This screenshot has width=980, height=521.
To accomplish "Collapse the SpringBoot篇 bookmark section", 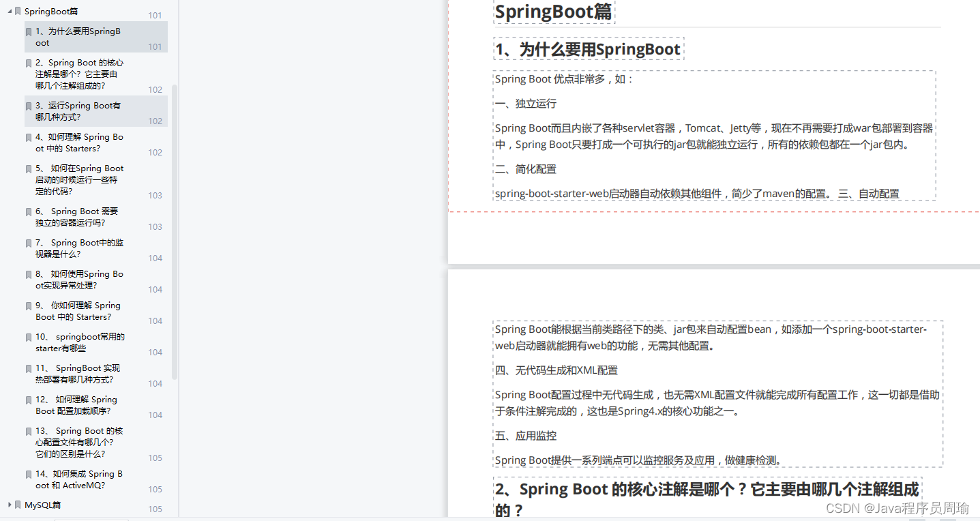I will (10, 12).
